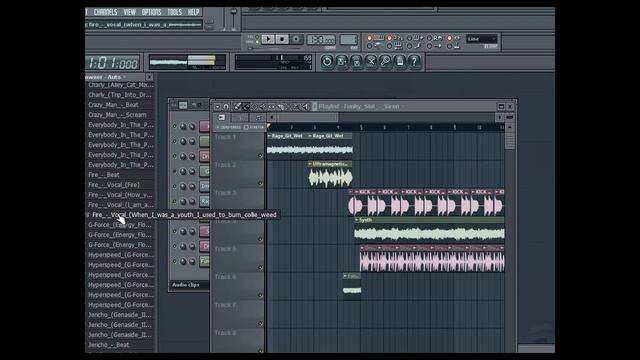Click the Synth clip waveform

(429, 234)
